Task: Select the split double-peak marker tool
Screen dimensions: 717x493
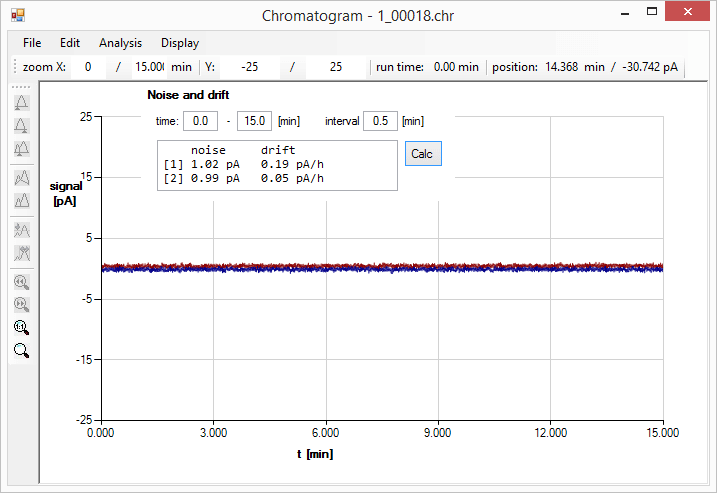Action: pyautogui.click(x=21, y=148)
